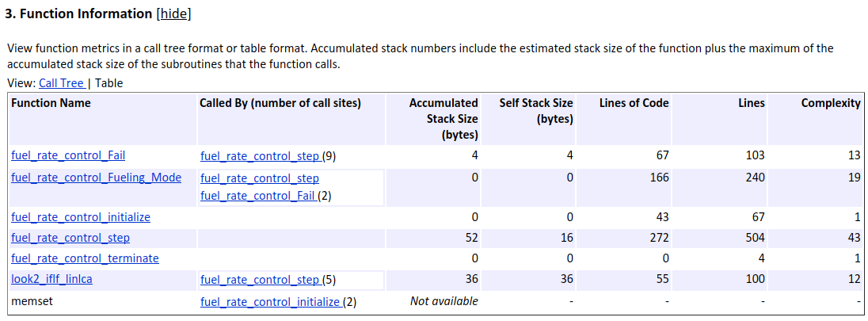Click fuel_rate_control_step caller in the Fueling_Mode row
868x321 pixels.
[260, 178]
